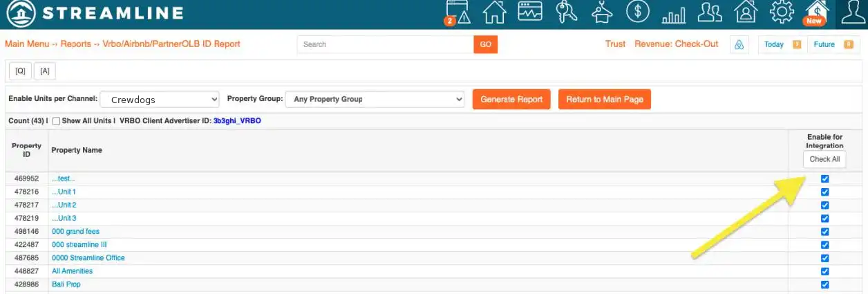The image size is (868, 294).
Task: Uncheck integration for 000 streamline III
Action: (x=824, y=245)
